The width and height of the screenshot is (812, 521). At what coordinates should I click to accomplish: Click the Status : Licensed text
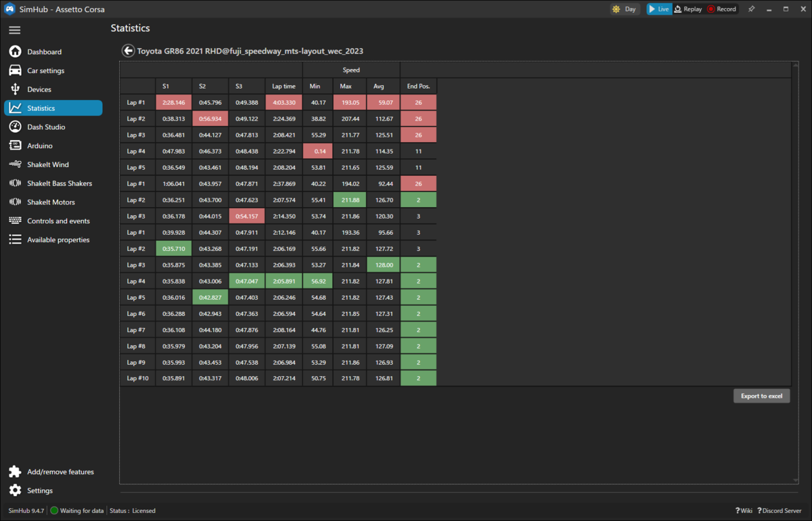click(x=133, y=511)
